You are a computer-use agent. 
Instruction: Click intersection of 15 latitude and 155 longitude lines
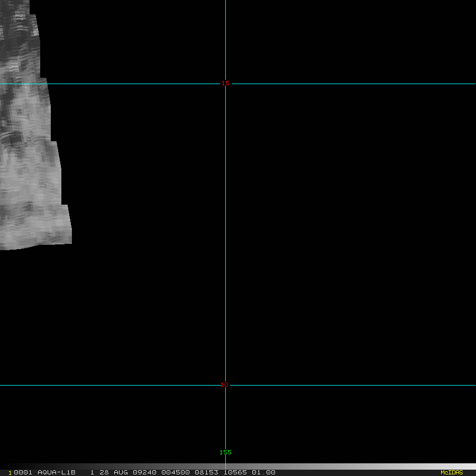225,84
